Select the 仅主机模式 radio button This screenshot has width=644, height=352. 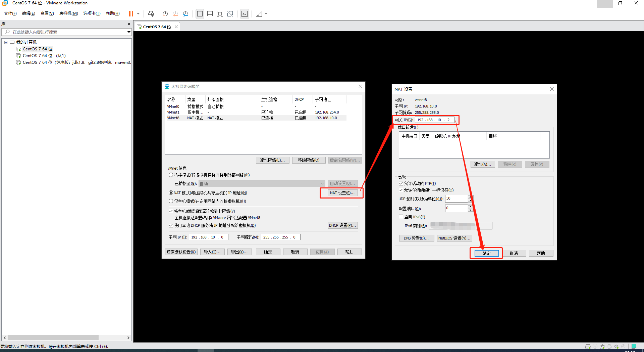pos(171,201)
